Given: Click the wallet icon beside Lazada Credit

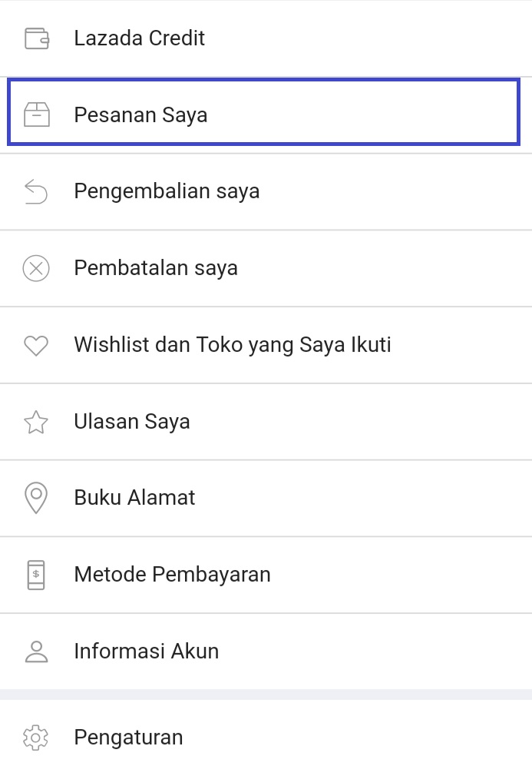Looking at the screenshot, I should [37, 38].
